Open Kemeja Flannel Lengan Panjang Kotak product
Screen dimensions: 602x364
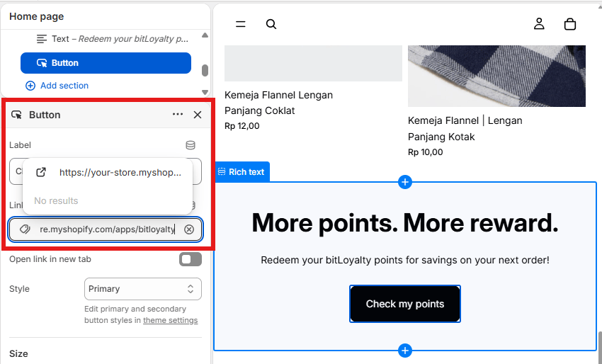point(465,129)
